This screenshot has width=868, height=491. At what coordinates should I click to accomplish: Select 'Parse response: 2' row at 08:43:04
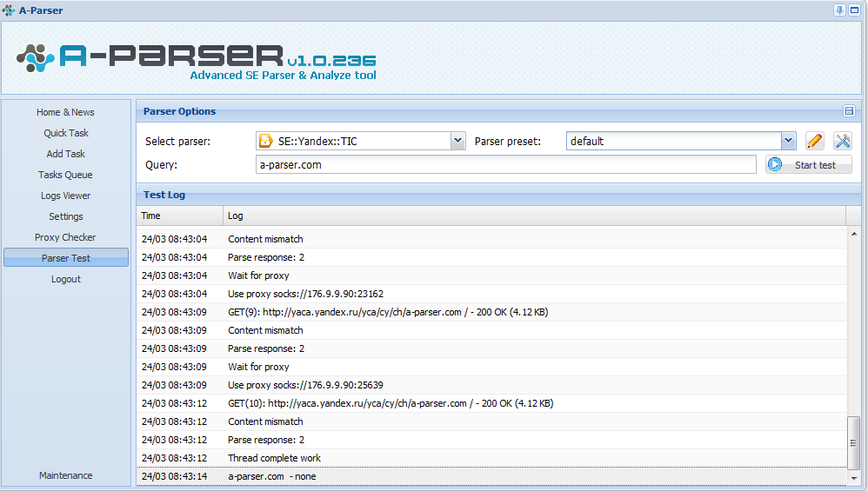491,257
